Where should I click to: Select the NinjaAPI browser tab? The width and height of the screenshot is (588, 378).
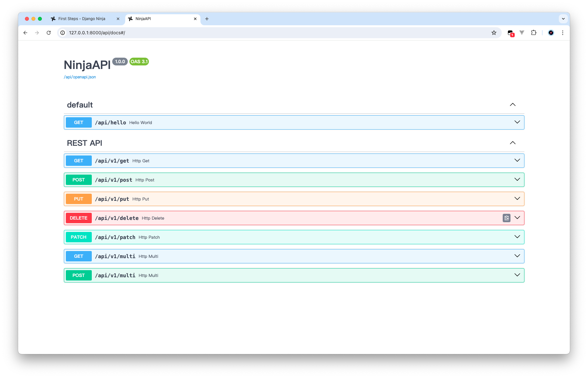pyautogui.click(x=162, y=19)
